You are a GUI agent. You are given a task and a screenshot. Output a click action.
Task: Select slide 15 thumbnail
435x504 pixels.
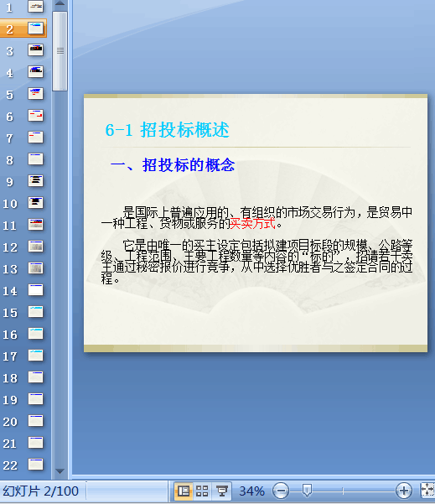[x=36, y=312]
